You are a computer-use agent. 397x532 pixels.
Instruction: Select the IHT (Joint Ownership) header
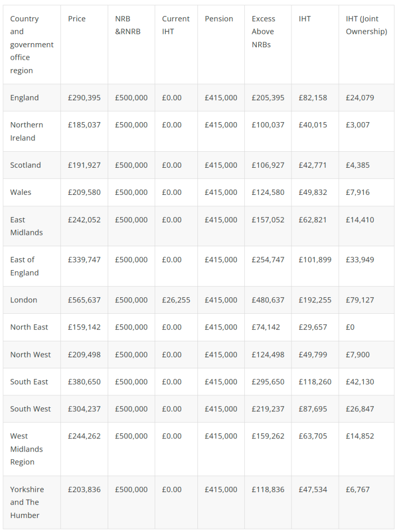pos(366,25)
